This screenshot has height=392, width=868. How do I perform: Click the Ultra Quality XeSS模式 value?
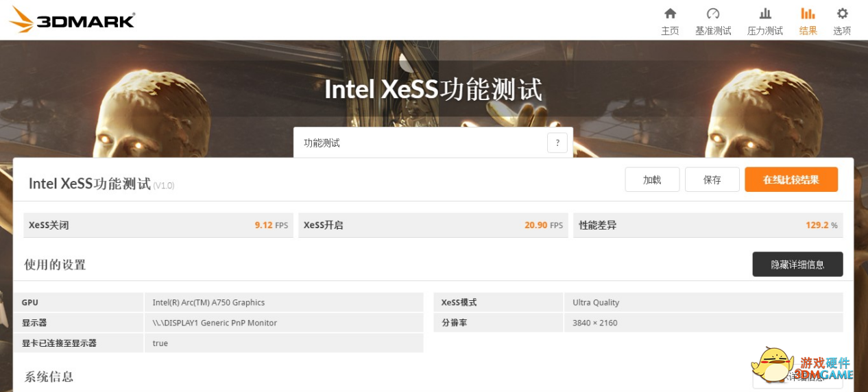(x=596, y=302)
